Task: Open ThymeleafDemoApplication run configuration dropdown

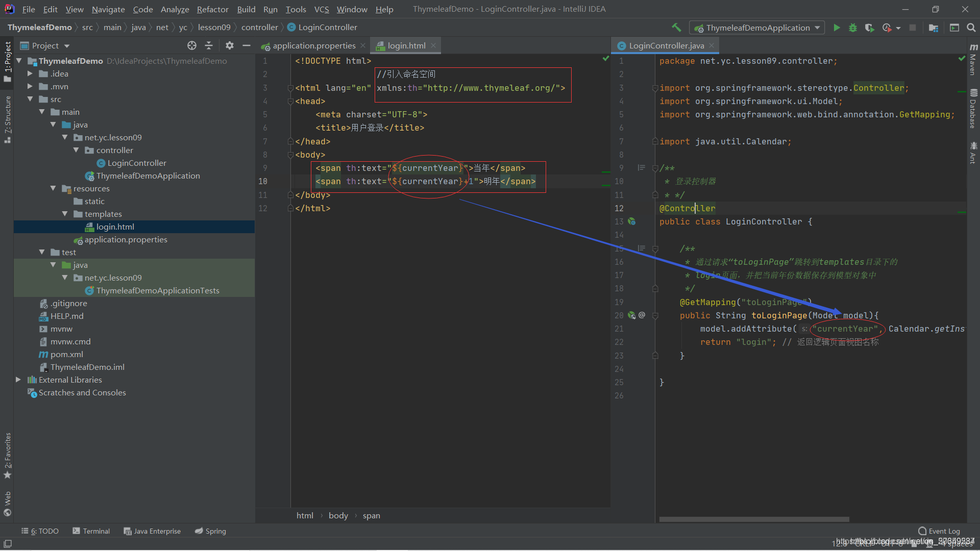Action: [x=757, y=28]
